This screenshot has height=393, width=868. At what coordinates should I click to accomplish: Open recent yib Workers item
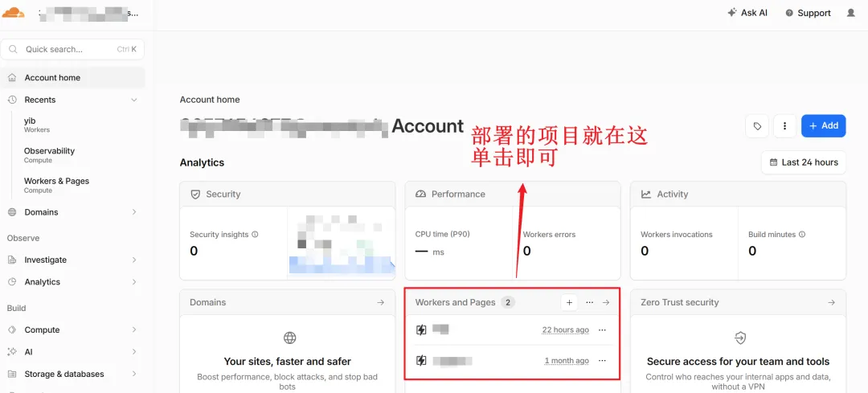pyautogui.click(x=36, y=125)
